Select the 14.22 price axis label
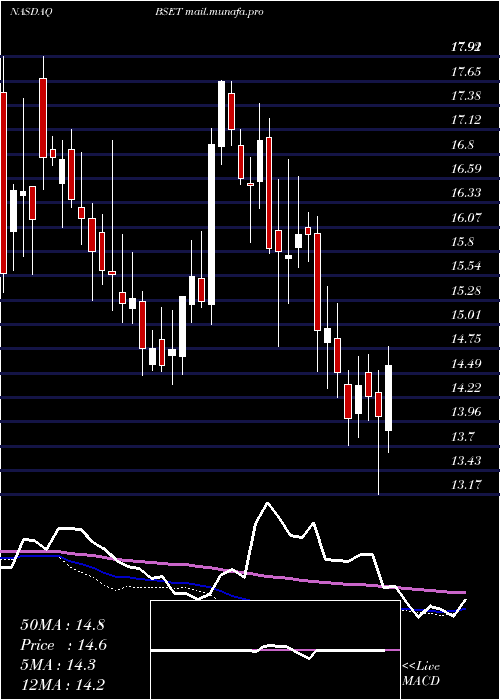 click(466, 387)
